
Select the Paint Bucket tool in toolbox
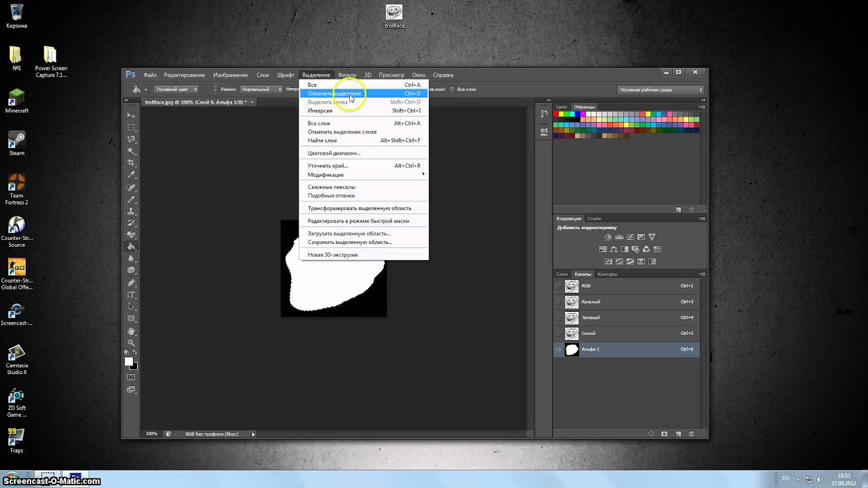pos(131,246)
